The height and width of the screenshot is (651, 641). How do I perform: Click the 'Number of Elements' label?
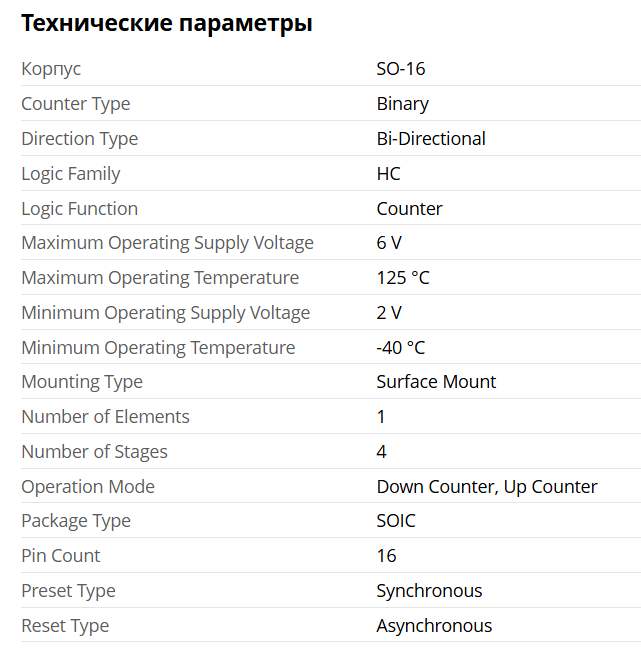click(x=105, y=417)
